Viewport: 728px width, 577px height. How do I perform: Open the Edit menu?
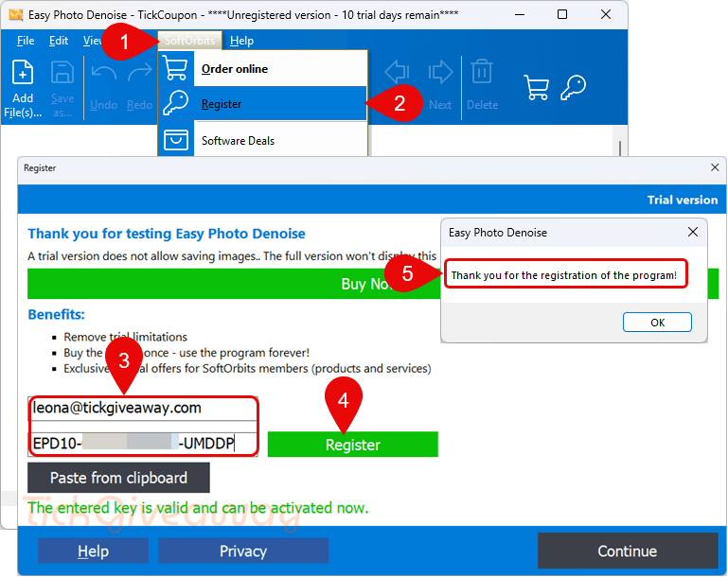[x=59, y=41]
